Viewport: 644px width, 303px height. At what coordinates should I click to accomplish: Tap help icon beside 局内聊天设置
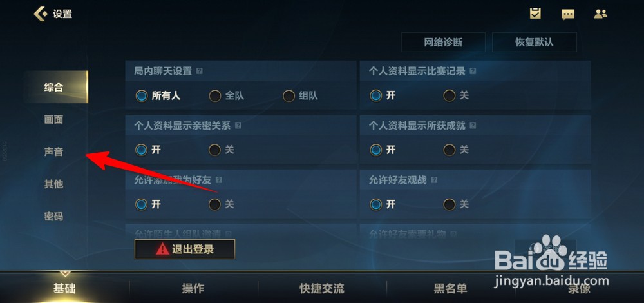[x=199, y=71]
